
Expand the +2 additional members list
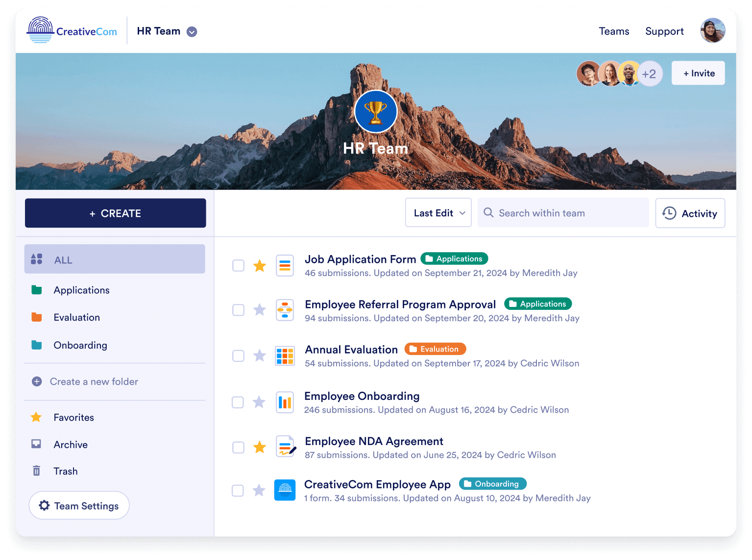tap(649, 74)
